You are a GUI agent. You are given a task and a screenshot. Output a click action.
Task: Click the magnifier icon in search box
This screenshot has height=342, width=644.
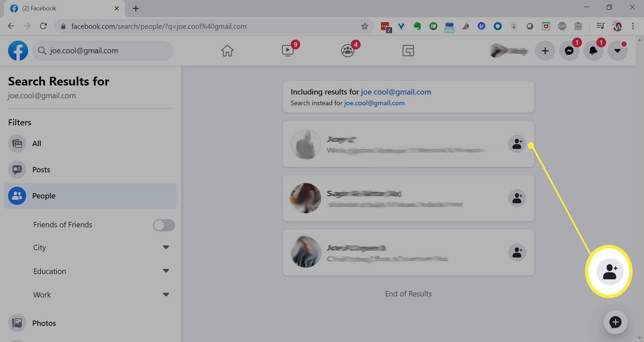(42, 51)
